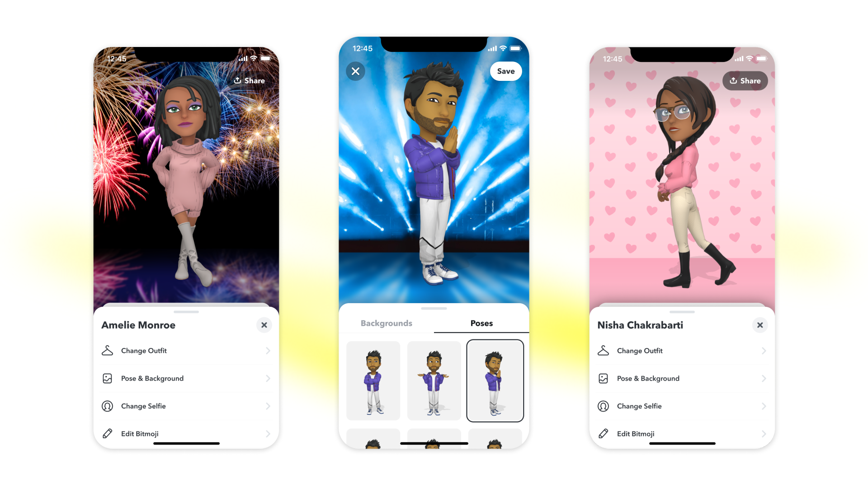The height and width of the screenshot is (488, 868).
Task: Click the Edit Bitmoji icon for Nisha Chakrabarti
Action: click(x=605, y=433)
